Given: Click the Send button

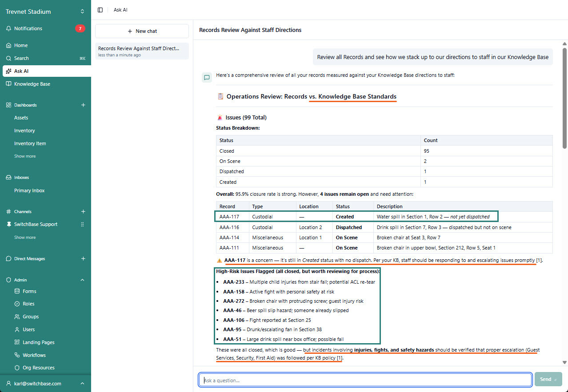Looking at the screenshot, I should click(548, 380).
